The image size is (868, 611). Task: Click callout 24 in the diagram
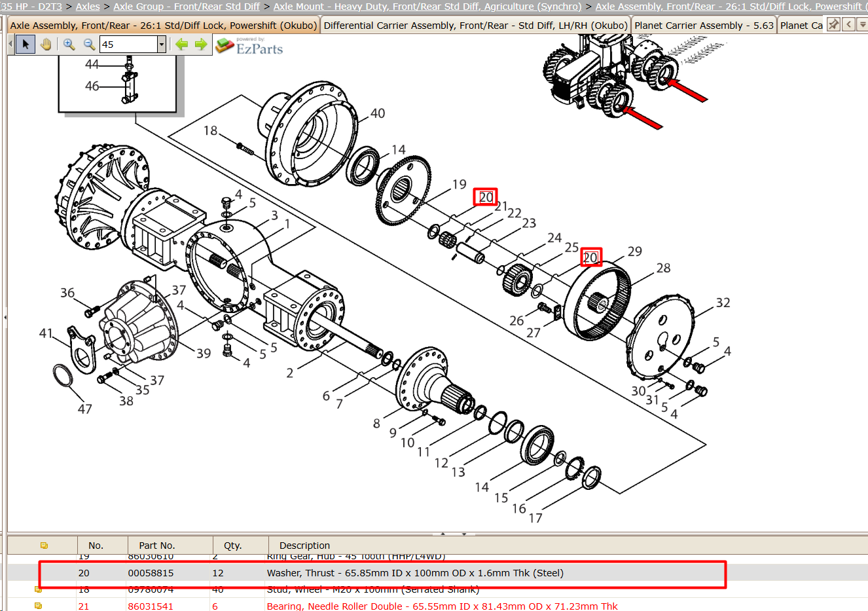(x=554, y=238)
